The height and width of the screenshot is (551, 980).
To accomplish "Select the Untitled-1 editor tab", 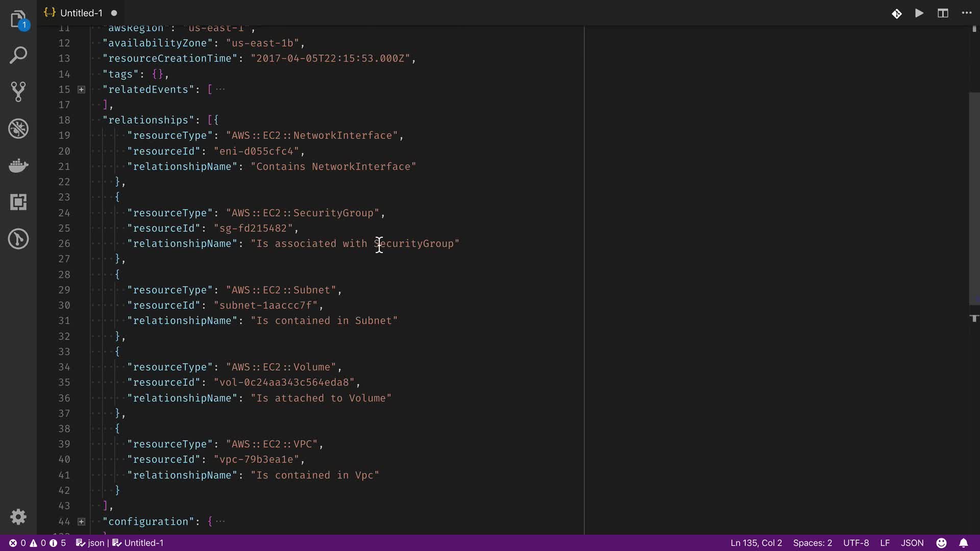I will pyautogui.click(x=81, y=13).
